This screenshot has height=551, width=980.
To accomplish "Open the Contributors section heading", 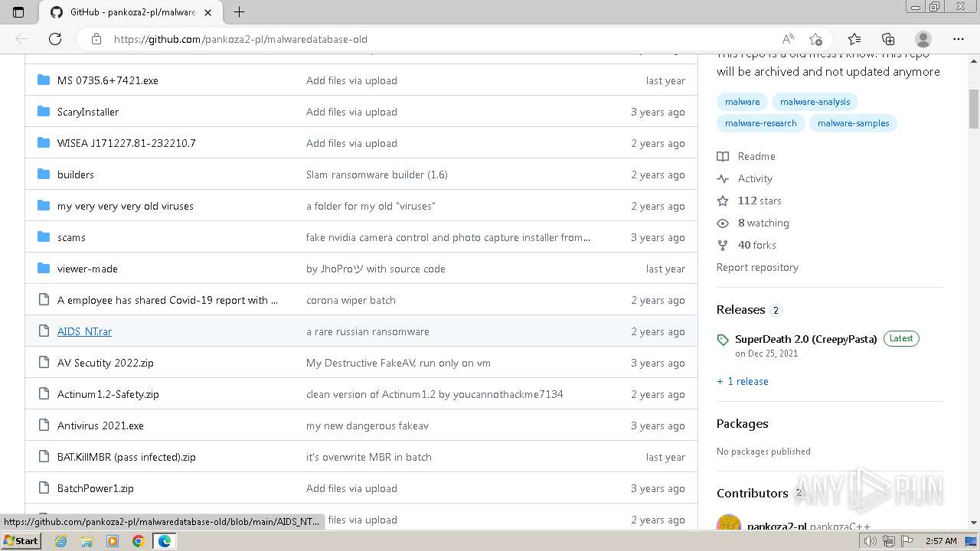I will click(x=753, y=493).
